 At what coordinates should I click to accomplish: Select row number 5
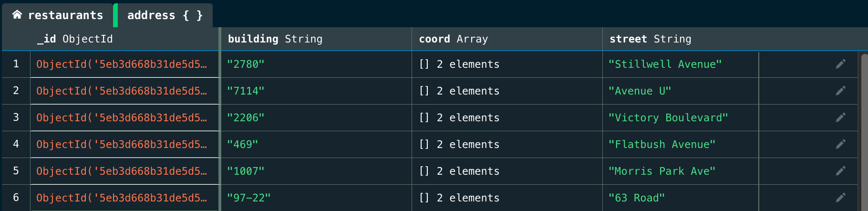click(x=16, y=171)
